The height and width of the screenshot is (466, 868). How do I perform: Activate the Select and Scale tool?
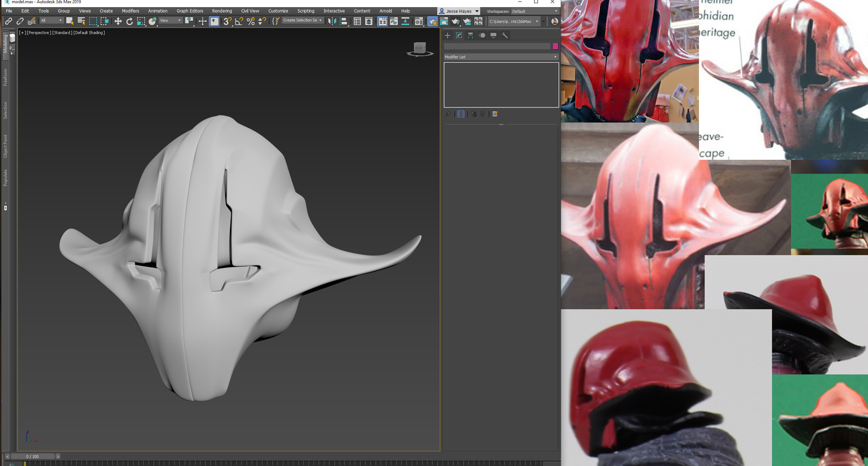tap(141, 21)
